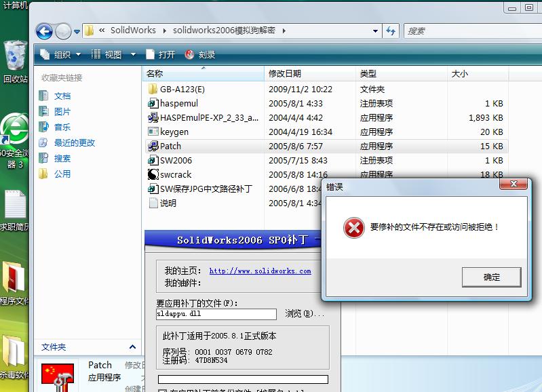
Task: Expand the 视图 dropdown arrow
Action: (x=133, y=54)
